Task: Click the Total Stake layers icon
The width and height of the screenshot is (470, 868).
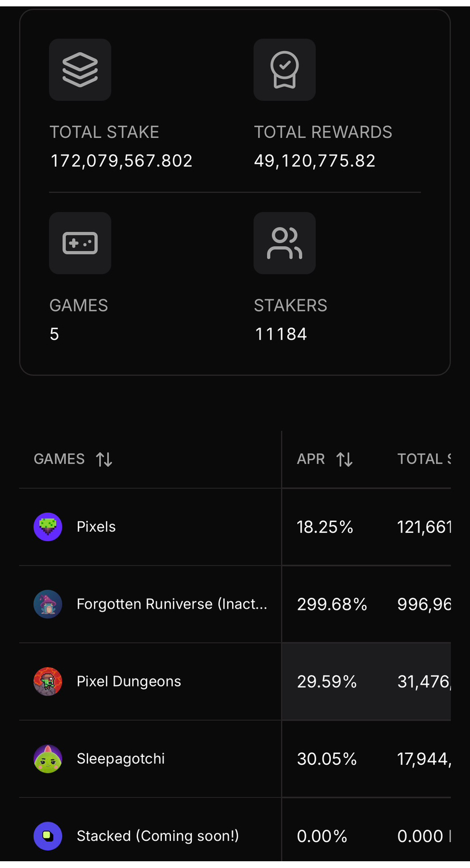Action: pos(80,70)
